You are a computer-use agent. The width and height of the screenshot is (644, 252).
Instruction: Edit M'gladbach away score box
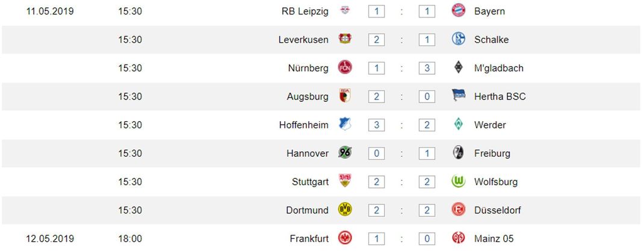click(x=427, y=68)
